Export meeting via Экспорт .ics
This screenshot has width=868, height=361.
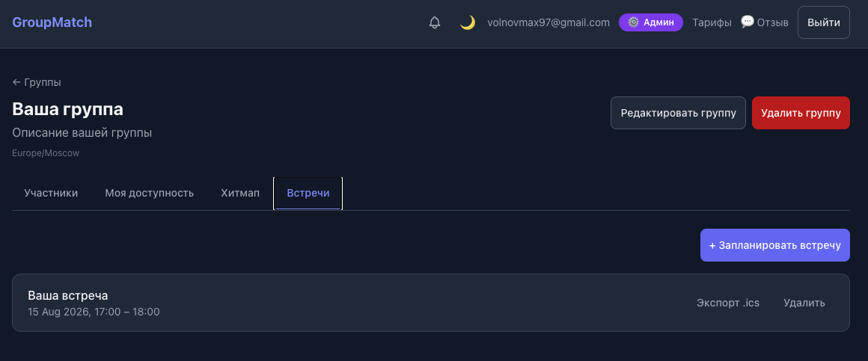point(728,303)
